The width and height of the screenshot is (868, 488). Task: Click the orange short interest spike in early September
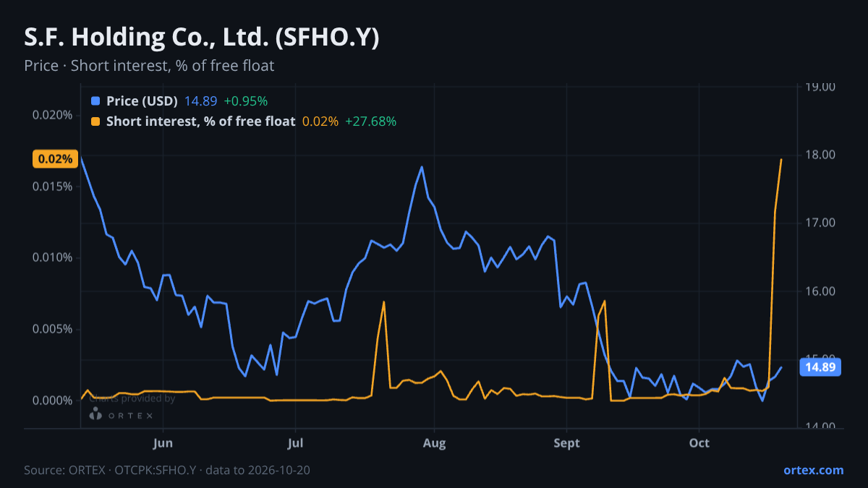click(604, 301)
